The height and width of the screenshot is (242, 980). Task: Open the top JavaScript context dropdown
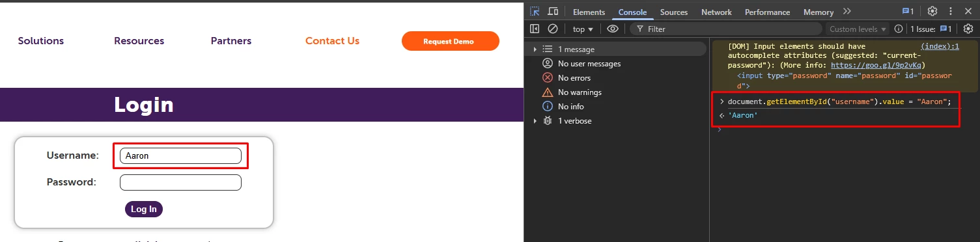pyautogui.click(x=583, y=29)
